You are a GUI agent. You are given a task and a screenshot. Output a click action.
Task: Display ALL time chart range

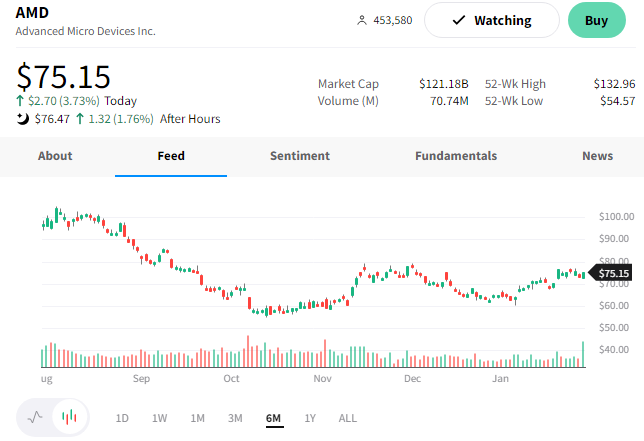tap(347, 418)
